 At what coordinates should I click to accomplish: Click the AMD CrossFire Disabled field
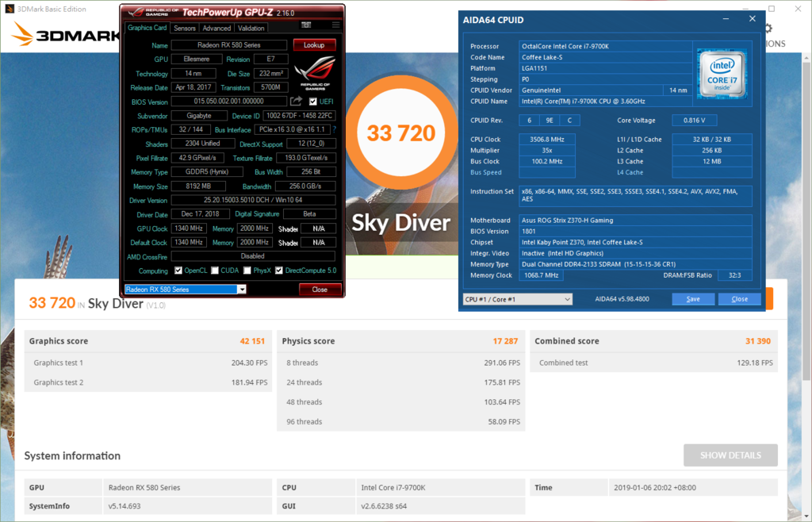click(253, 255)
